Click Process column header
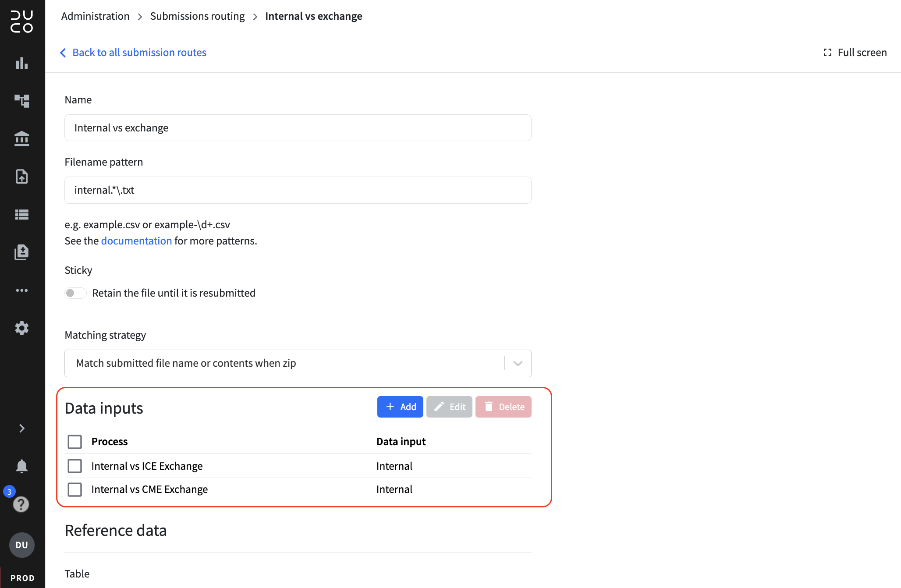Screen dimensions: 901x588 [109, 442]
